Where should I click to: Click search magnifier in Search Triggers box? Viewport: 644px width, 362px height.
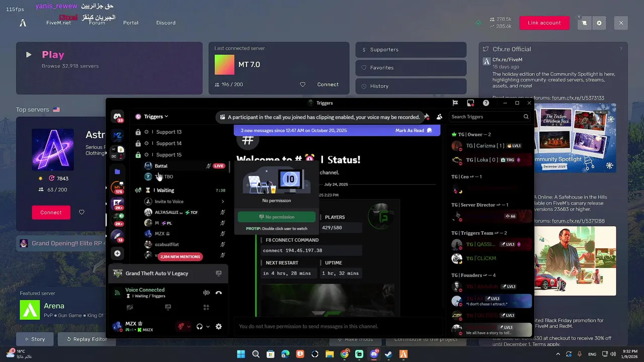pos(526,117)
